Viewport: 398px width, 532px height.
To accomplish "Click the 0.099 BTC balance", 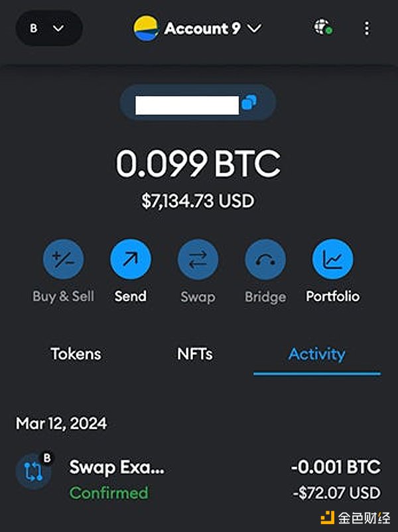I will tap(198, 164).
